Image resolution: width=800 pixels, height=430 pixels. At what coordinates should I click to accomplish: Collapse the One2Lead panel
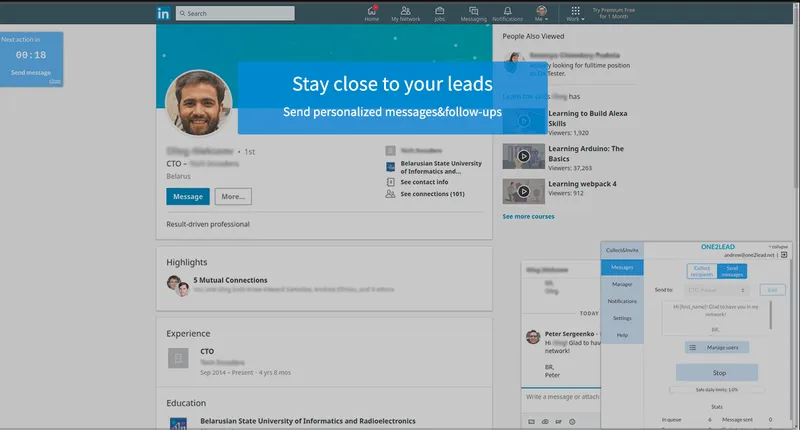778,246
